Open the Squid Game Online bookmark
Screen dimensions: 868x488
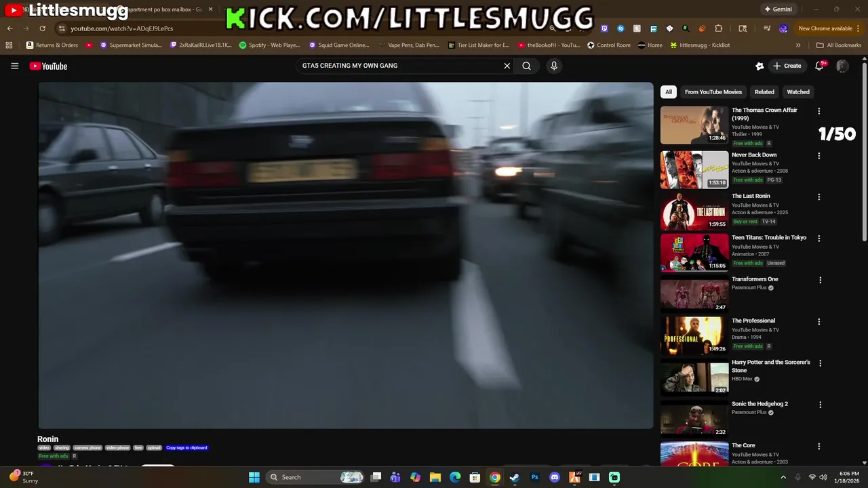pyautogui.click(x=339, y=45)
